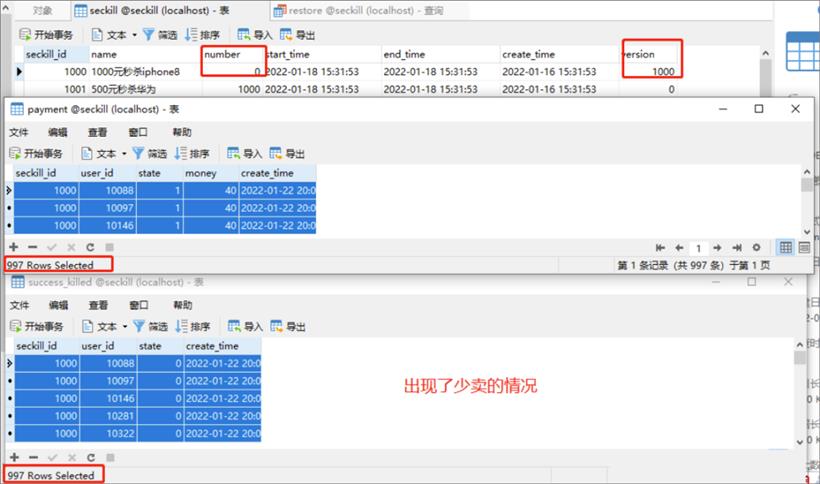Click number column header in seckill table

pos(234,54)
